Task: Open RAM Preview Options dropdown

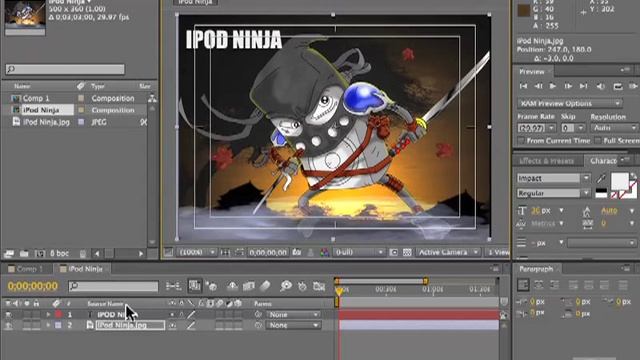Action: 570,103
